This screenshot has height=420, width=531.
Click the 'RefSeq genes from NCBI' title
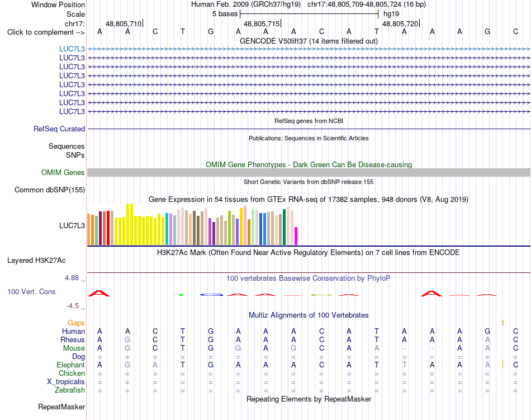click(x=309, y=121)
